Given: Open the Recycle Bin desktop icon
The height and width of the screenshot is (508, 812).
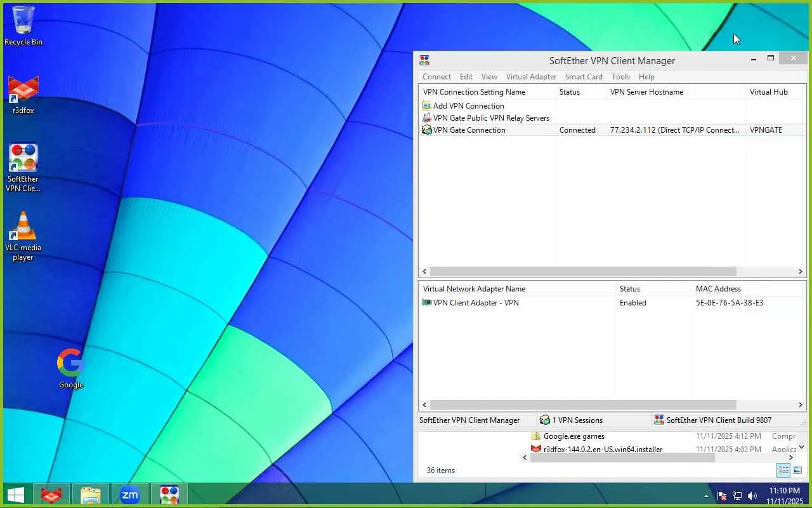Looking at the screenshot, I should [x=23, y=25].
